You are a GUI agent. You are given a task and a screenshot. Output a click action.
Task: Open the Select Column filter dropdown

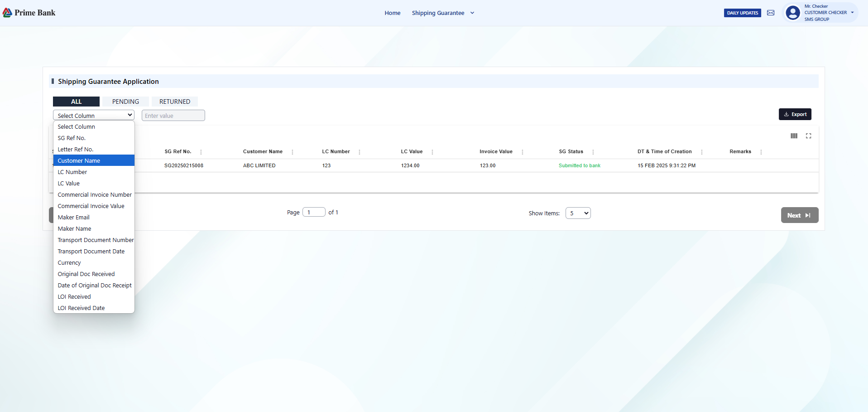tap(94, 115)
